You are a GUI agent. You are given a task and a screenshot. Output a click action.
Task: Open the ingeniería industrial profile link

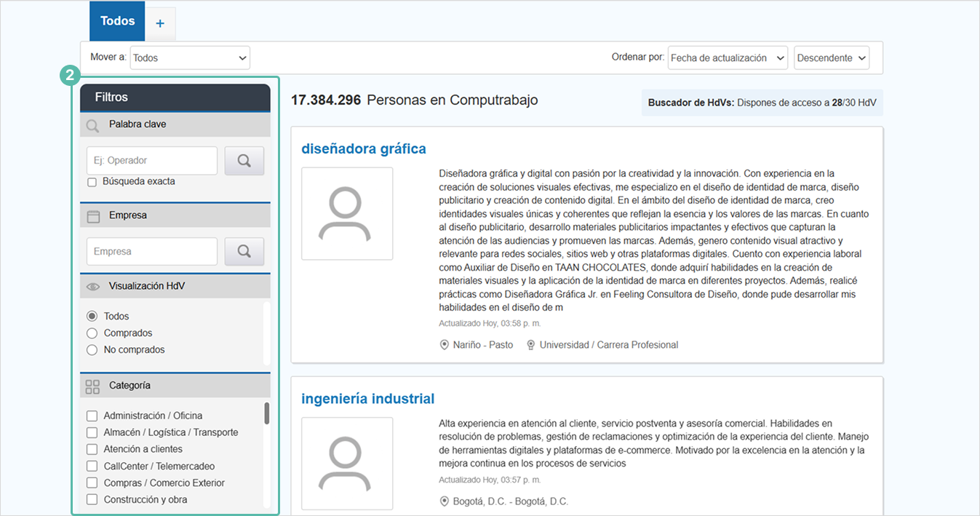[x=367, y=399]
